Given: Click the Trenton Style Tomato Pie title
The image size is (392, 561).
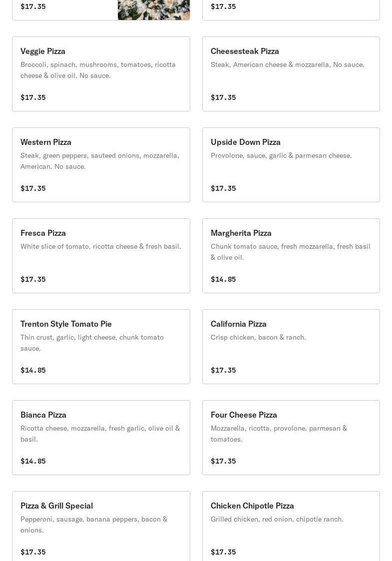Looking at the screenshot, I should click(66, 324).
